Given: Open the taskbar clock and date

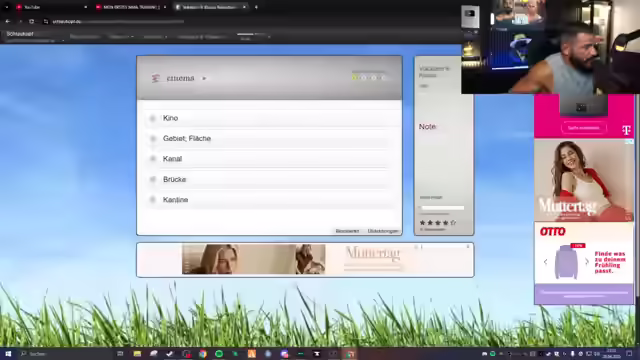Looking at the screenshot, I should click(611, 353).
